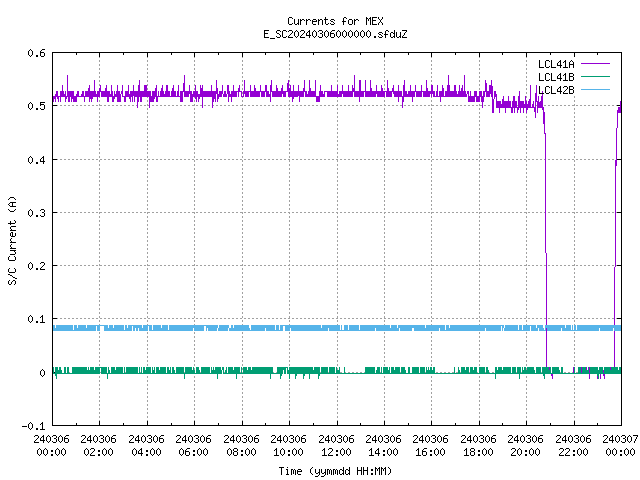This screenshot has height=480, width=640.
Task: Click the purple LCL41A trace at 10:00
Action: pyautogui.click(x=290, y=93)
